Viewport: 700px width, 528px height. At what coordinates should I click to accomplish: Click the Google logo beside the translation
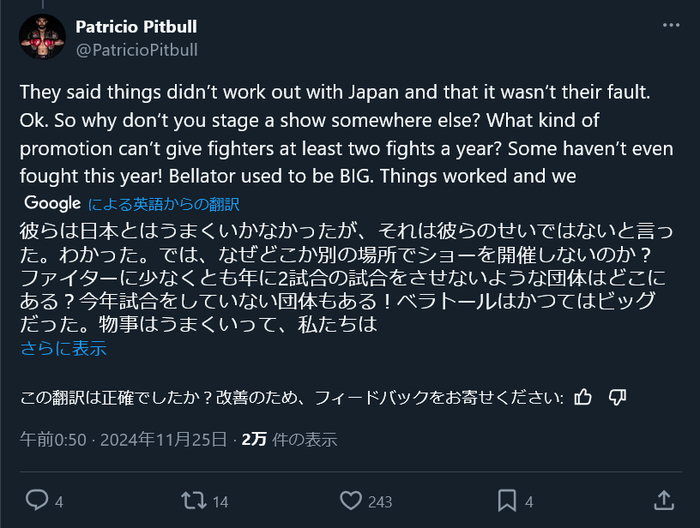coord(51,204)
